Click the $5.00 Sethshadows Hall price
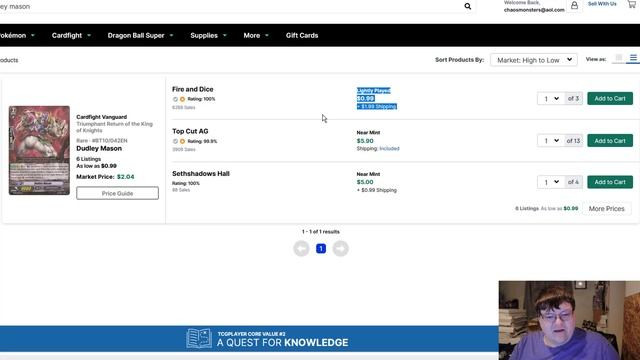 coord(365,182)
